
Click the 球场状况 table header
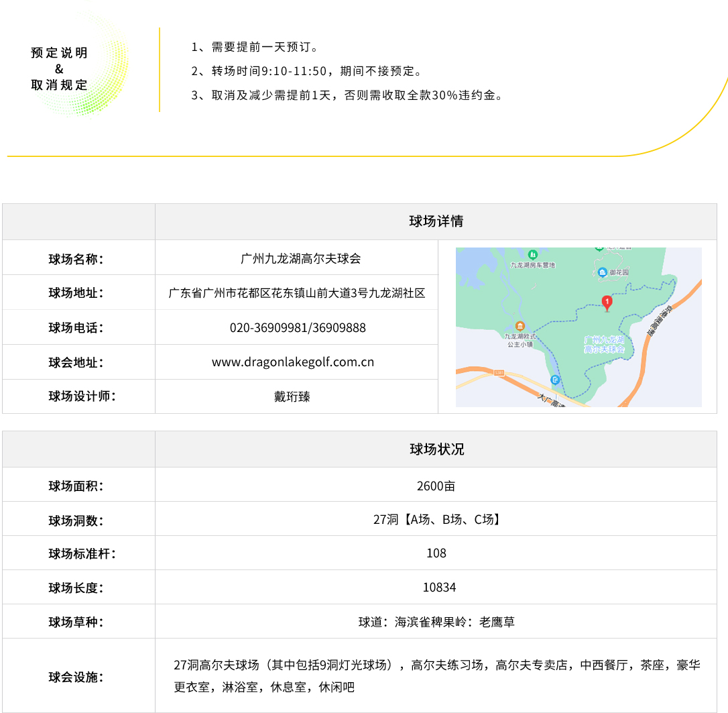(436, 449)
